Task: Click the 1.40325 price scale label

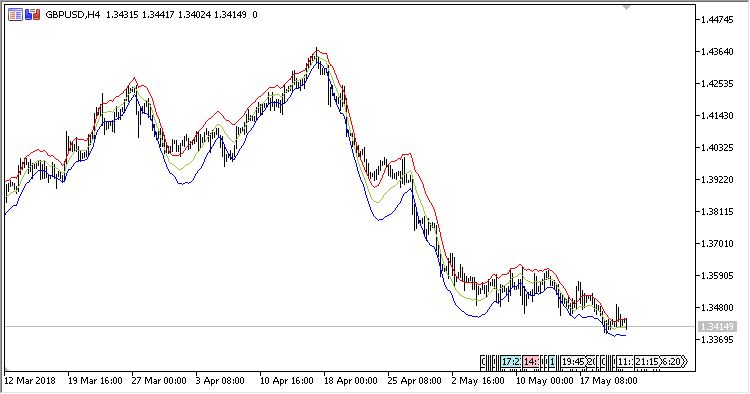Action: click(717, 148)
